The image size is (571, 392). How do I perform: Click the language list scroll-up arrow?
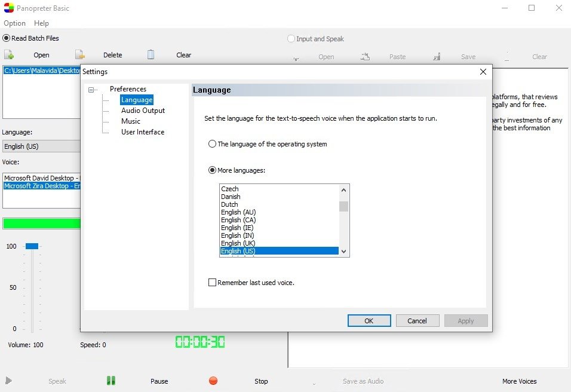(x=344, y=190)
